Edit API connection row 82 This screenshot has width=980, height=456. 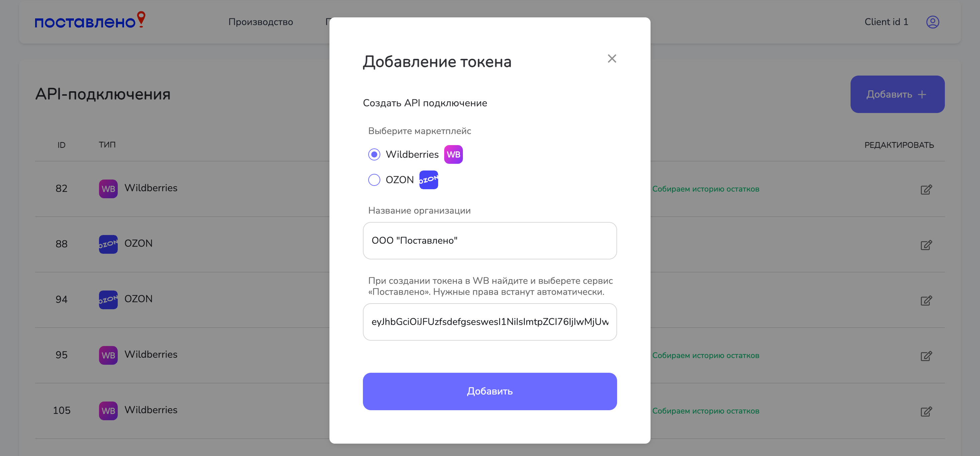(926, 189)
